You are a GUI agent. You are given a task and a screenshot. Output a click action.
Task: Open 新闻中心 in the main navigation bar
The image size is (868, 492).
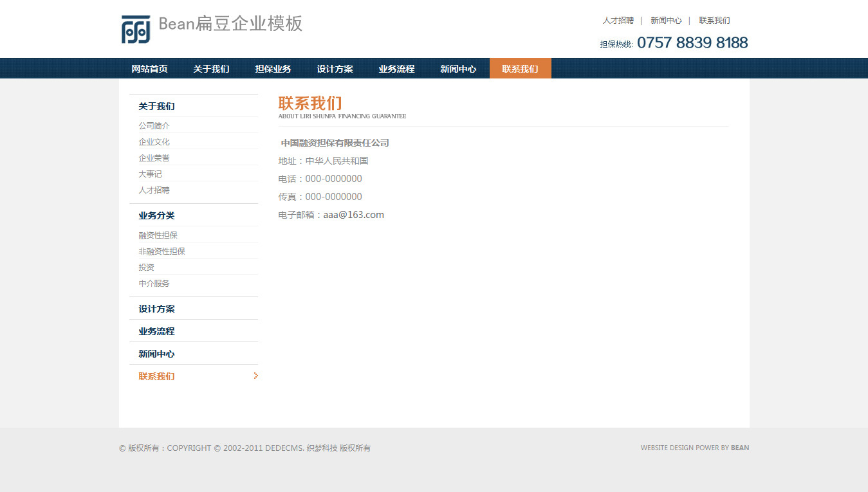(458, 69)
